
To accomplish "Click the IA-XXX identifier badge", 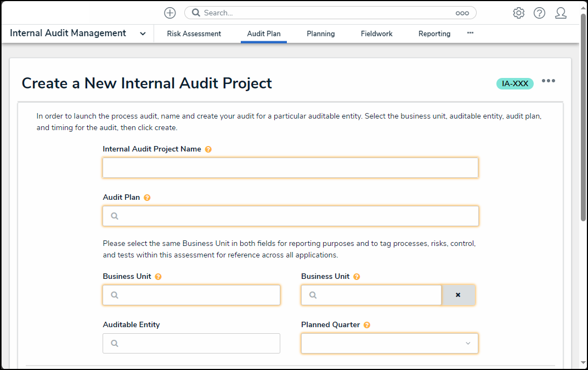I will click(514, 83).
